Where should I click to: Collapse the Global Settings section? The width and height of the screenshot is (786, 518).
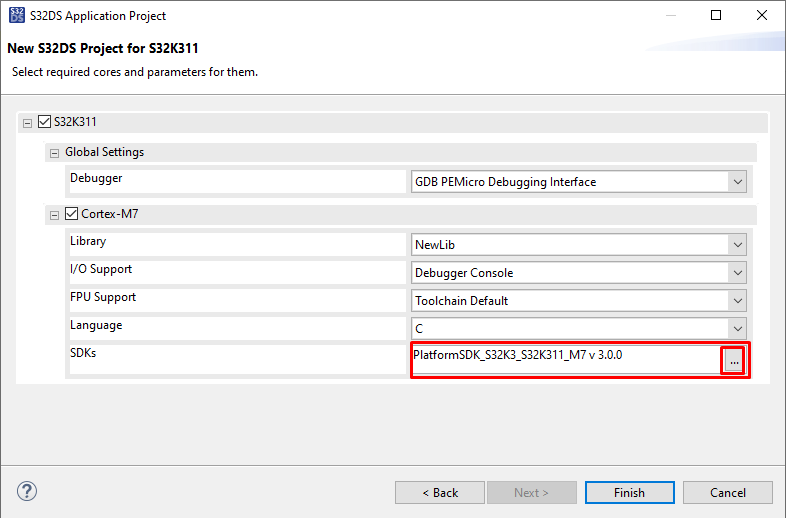pos(54,153)
